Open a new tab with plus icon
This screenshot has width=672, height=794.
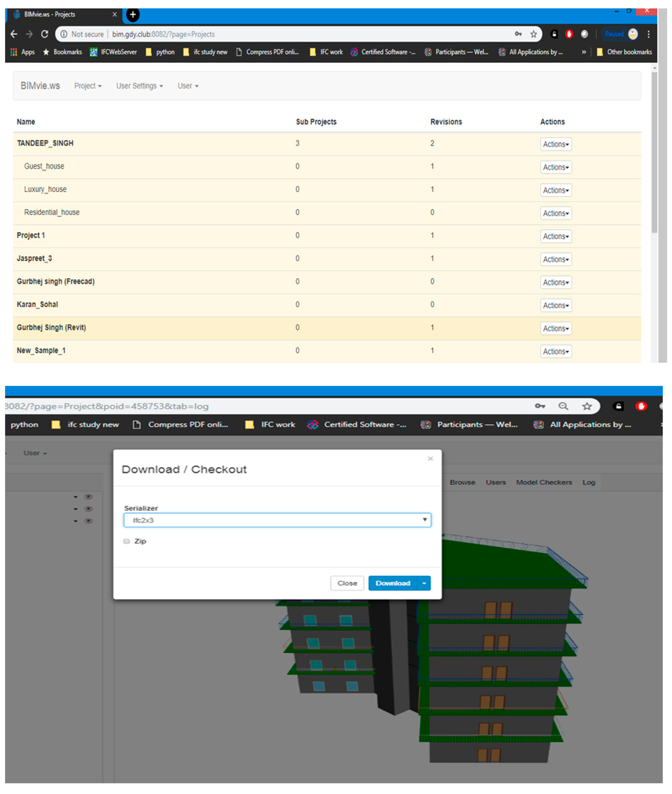coord(133,14)
